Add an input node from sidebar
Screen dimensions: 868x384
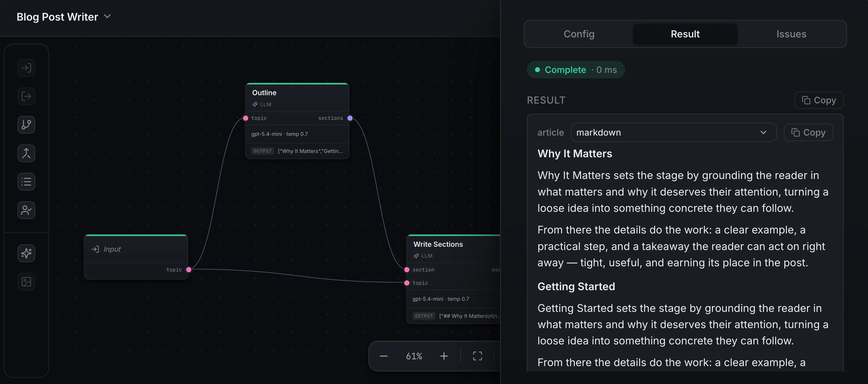(x=26, y=68)
